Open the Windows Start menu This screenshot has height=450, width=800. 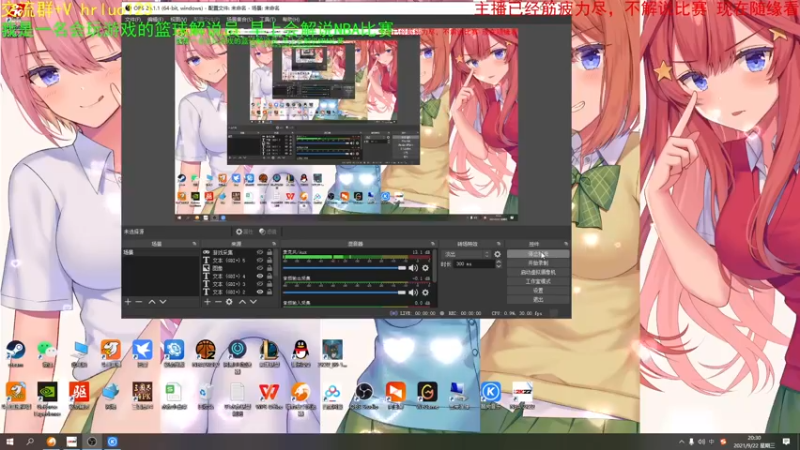pos(9,441)
